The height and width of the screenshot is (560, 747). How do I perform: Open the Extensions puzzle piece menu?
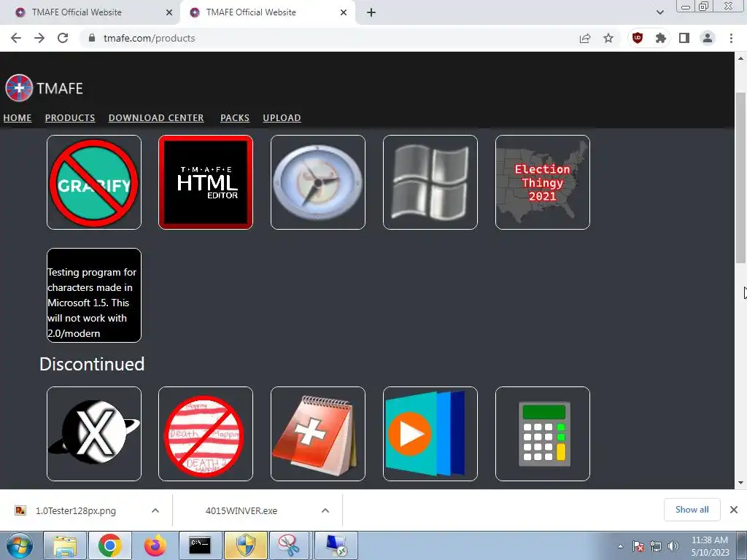(x=661, y=38)
